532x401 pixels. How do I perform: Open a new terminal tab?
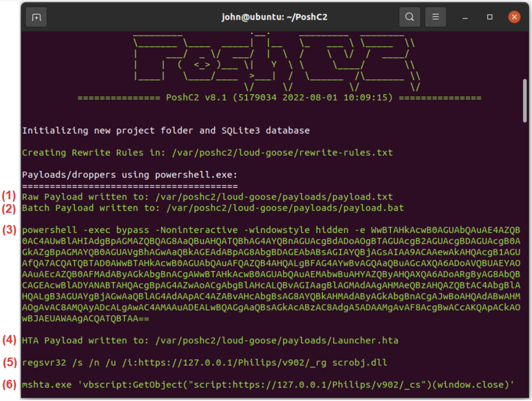[x=36, y=17]
